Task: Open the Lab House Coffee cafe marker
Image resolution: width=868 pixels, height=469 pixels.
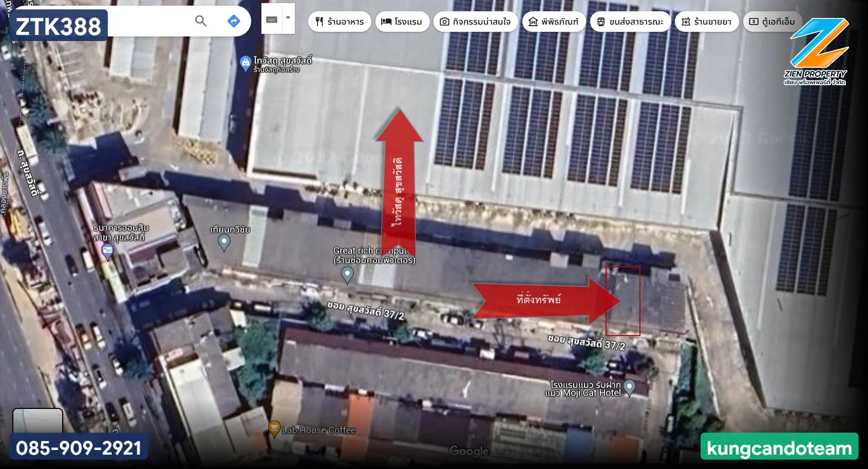Action: click(275, 428)
